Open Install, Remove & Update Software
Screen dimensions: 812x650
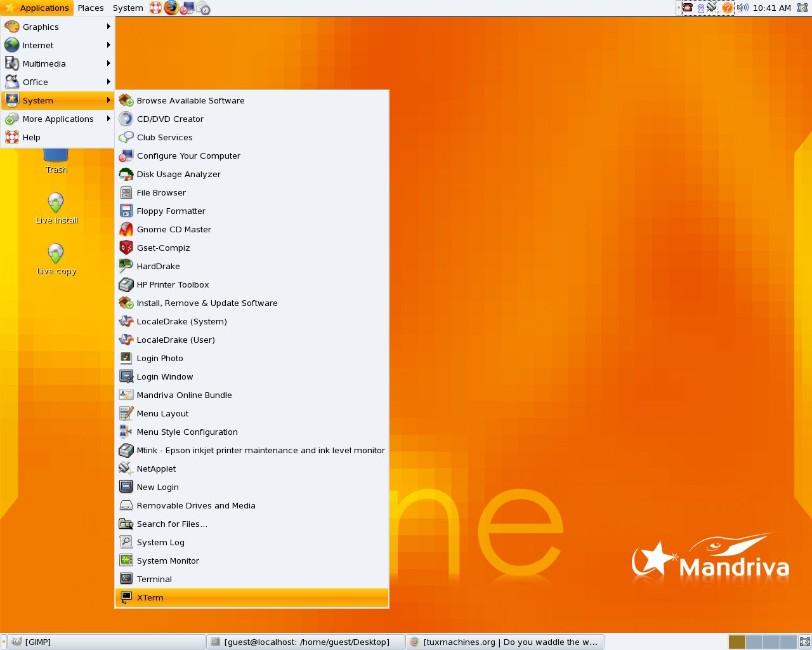click(252, 303)
